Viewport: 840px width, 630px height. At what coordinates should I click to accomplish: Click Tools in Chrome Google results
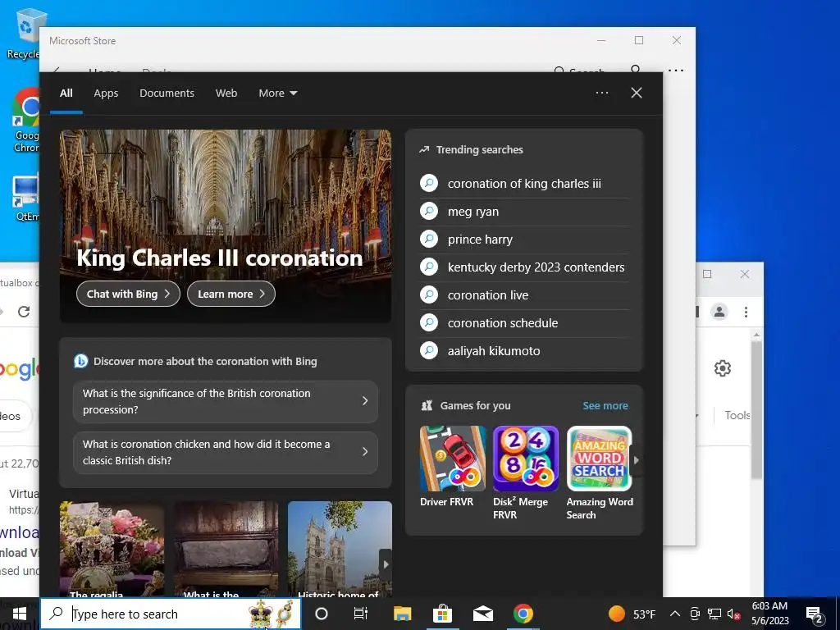[x=737, y=415]
